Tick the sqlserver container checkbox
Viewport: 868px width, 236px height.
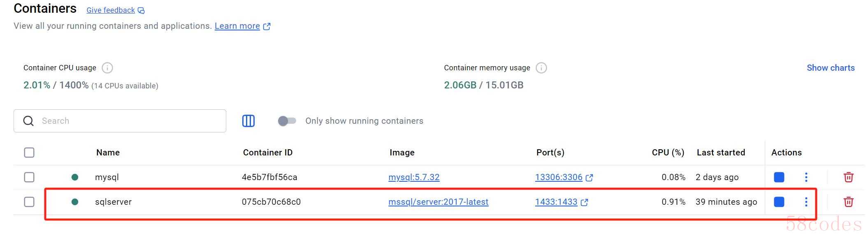29,202
